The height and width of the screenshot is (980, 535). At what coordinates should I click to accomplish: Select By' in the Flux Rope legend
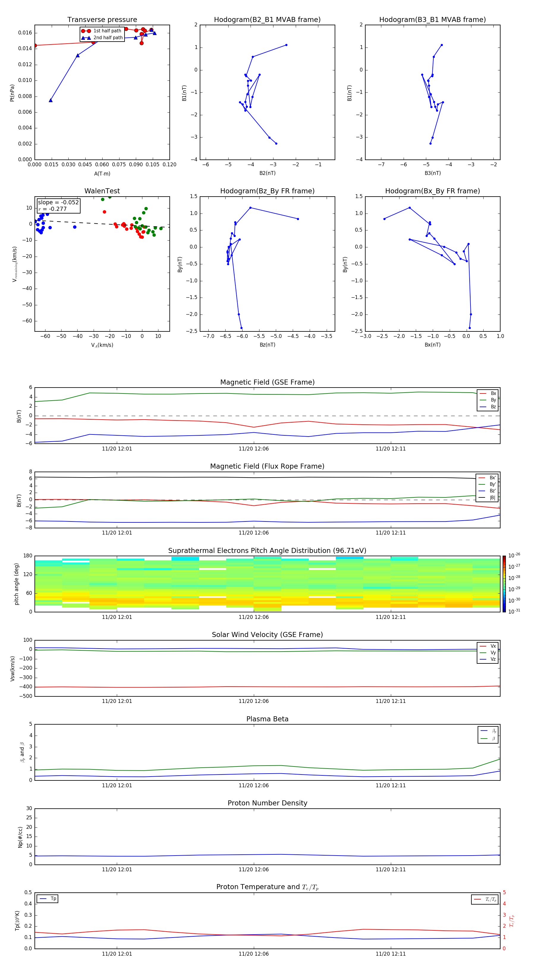(487, 484)
